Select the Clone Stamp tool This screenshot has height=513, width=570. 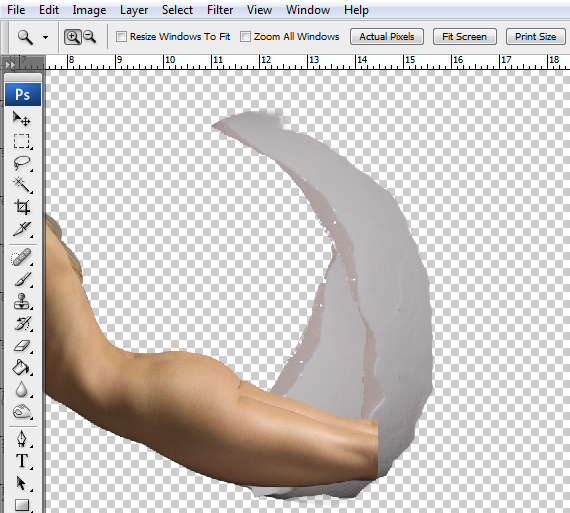pos(21,302)
